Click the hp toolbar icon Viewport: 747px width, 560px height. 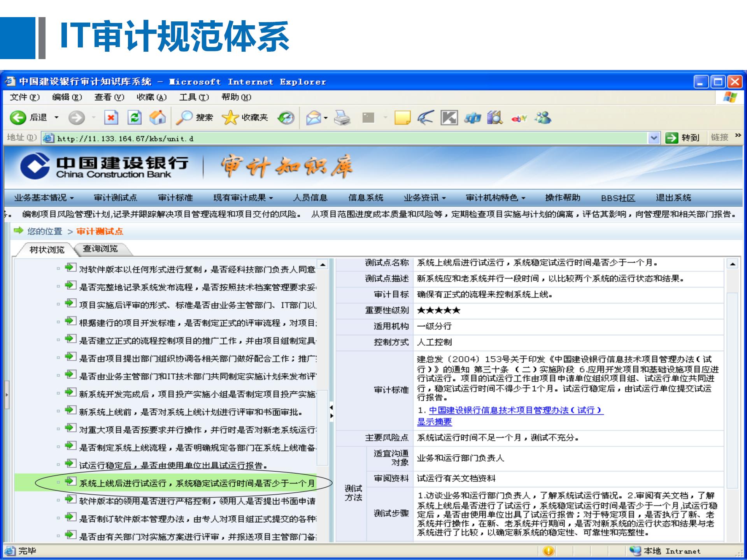[472, 118]
